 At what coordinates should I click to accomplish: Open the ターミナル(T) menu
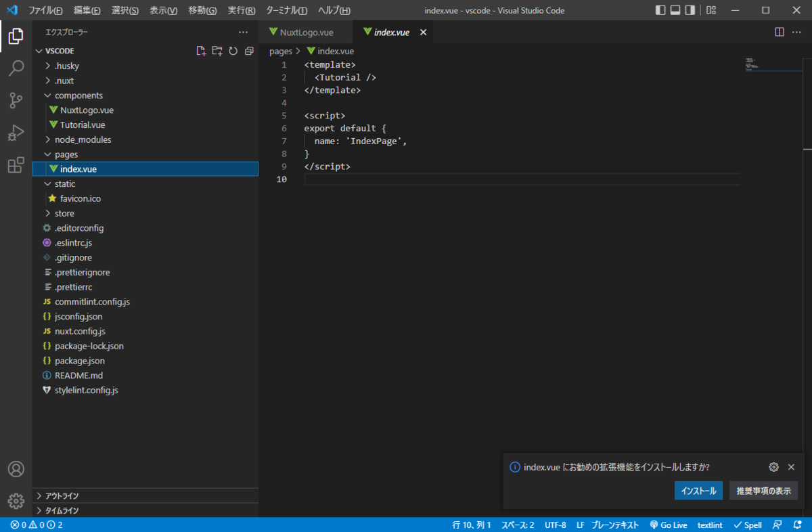tap(287, 10)
